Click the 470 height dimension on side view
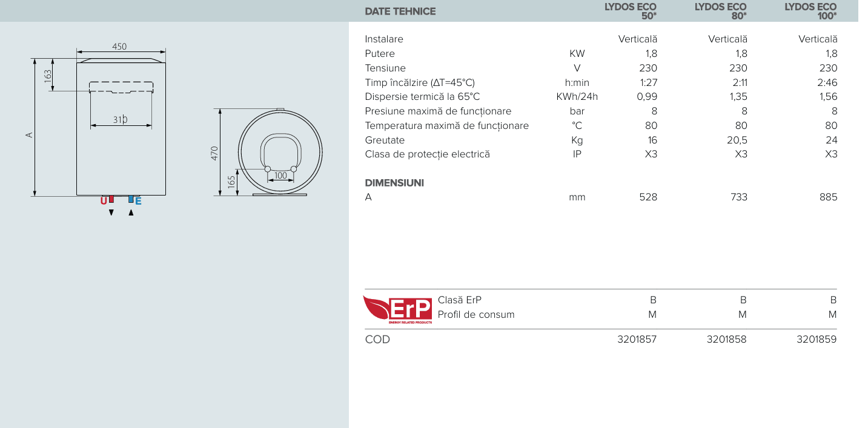Viewport: 868px width, 428px height. pos(214,153)
